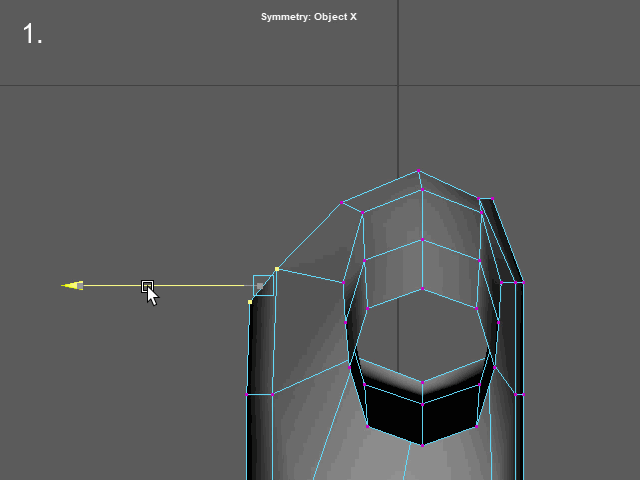640x480 pixels.
Task: Select the bottom center vertex below the black faces
Action: coord(422,445)
